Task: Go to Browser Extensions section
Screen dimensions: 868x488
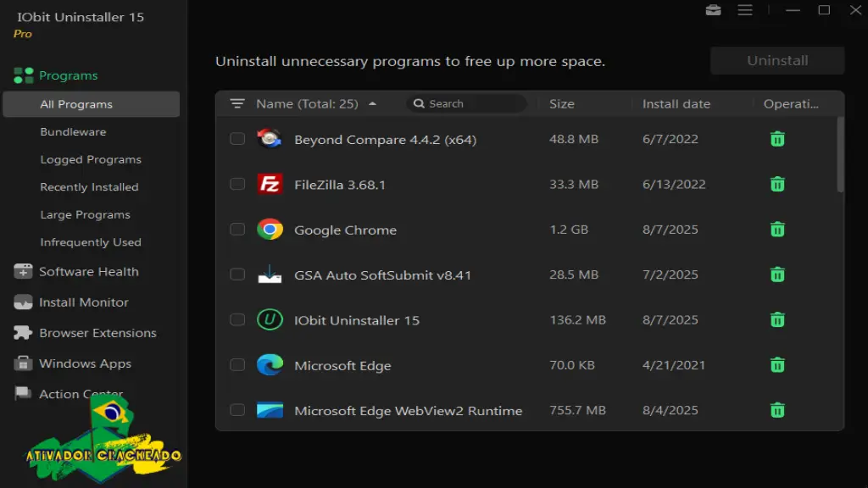Action: click(x=97, y=332)
